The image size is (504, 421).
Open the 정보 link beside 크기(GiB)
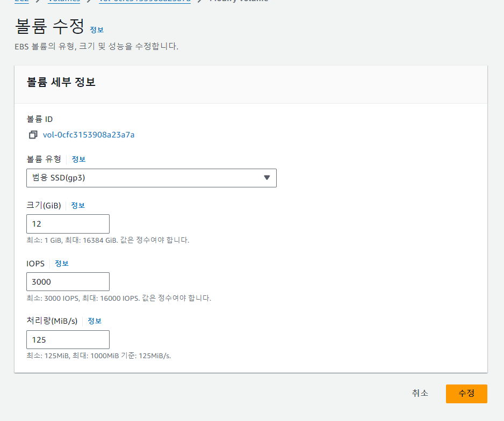[78, 206]
